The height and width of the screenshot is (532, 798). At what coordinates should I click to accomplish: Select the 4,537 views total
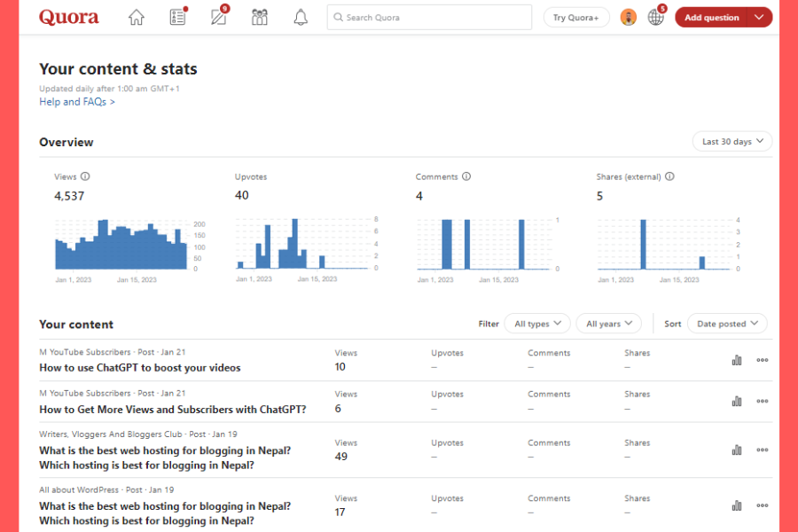[x=69, y=196]
